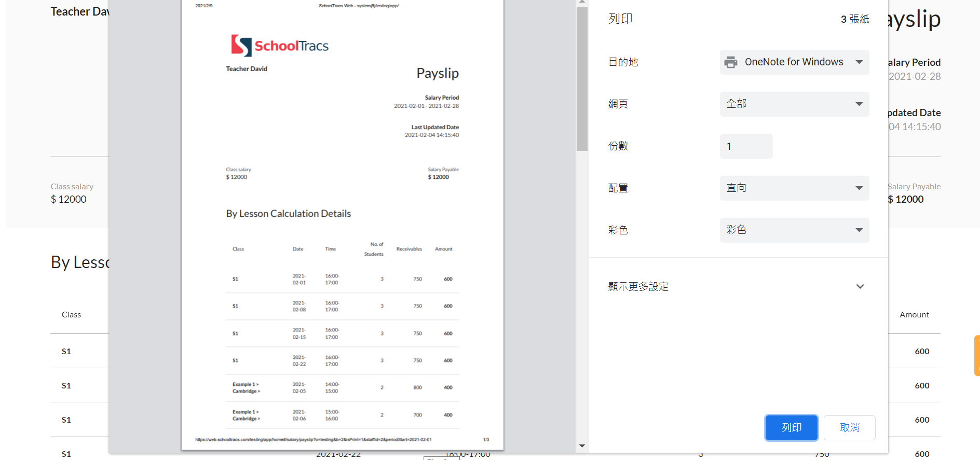Image resolution: width=980 pixels, height=460 pixels.
Task: Open the 彩色 color mode dropdown
Action: (x=794, y=230)
